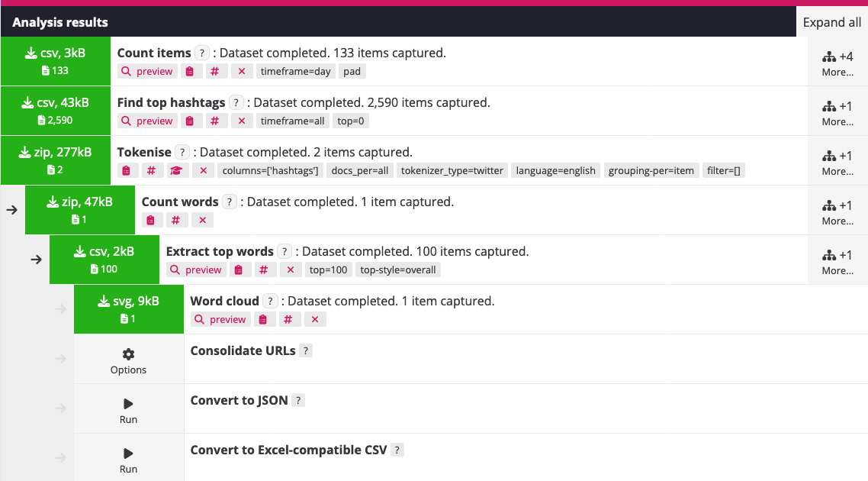This screenshot has height=481, width=868.
Task: Expand all analysis results
Action: pyautogui.click(x=831, y=22)
